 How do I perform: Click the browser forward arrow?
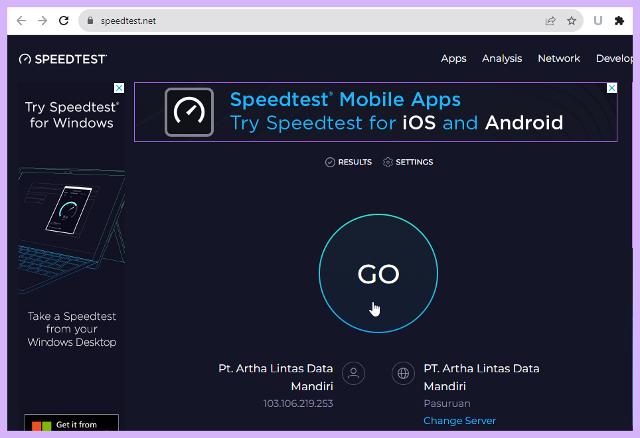tap(42, 20)
